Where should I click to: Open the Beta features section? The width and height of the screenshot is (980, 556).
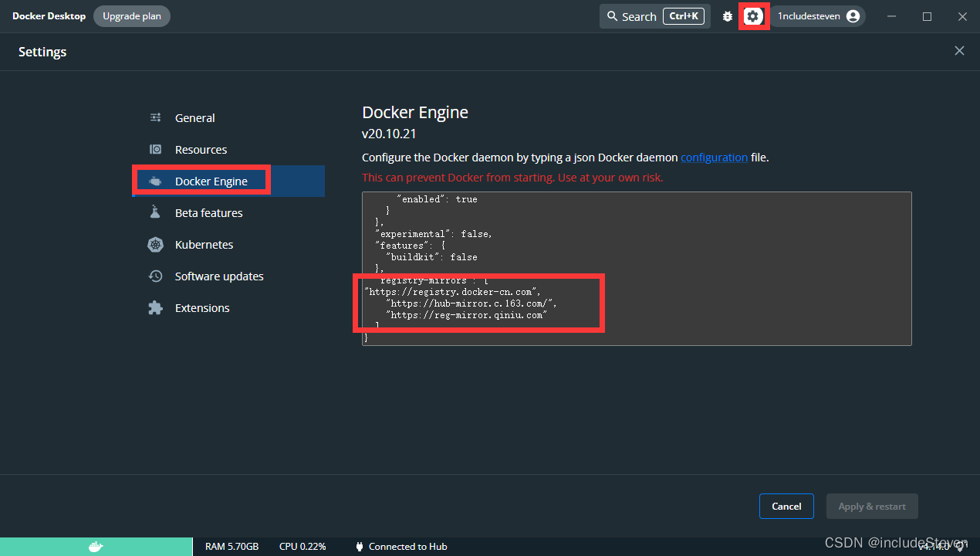point(228,213)
